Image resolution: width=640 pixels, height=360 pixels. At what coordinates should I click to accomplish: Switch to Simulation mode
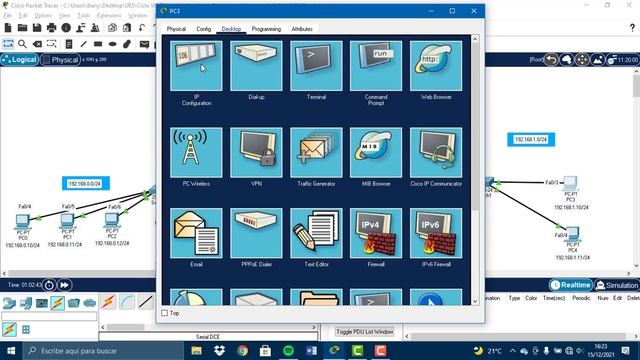[x=617, y=285]
